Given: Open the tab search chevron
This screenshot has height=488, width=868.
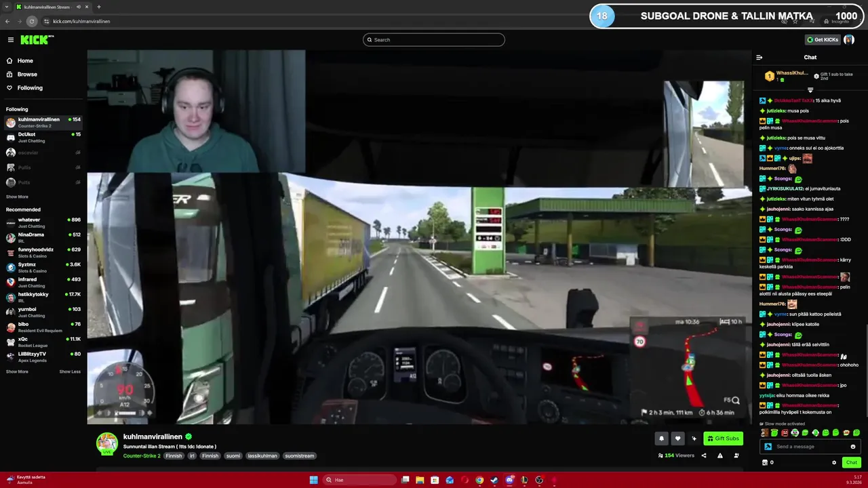Looking at the screenshot, I should (7, 7).
